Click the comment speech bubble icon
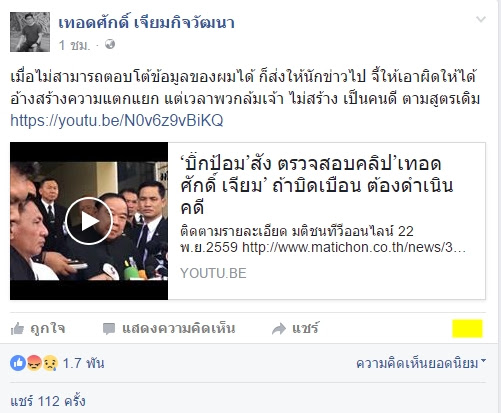This screenshot has width=501, height=413. [x=109, y=329]
